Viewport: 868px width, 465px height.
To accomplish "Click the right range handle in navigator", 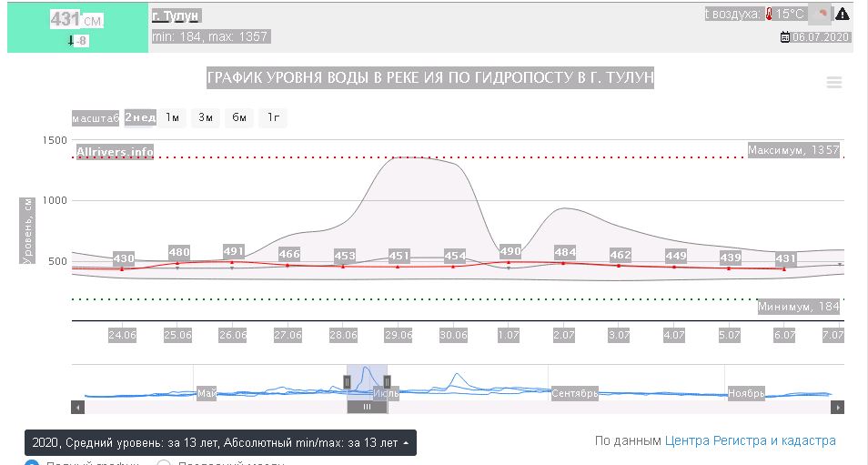I will (387, 382).
